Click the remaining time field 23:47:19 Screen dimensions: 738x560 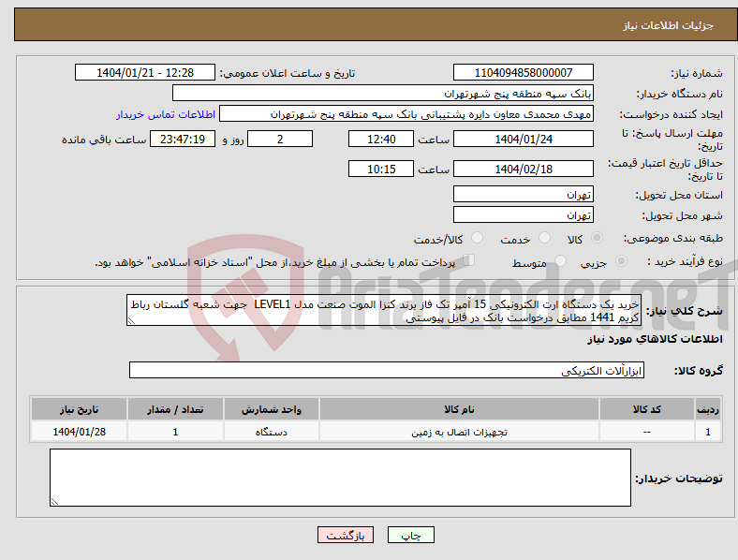(183, 139)
